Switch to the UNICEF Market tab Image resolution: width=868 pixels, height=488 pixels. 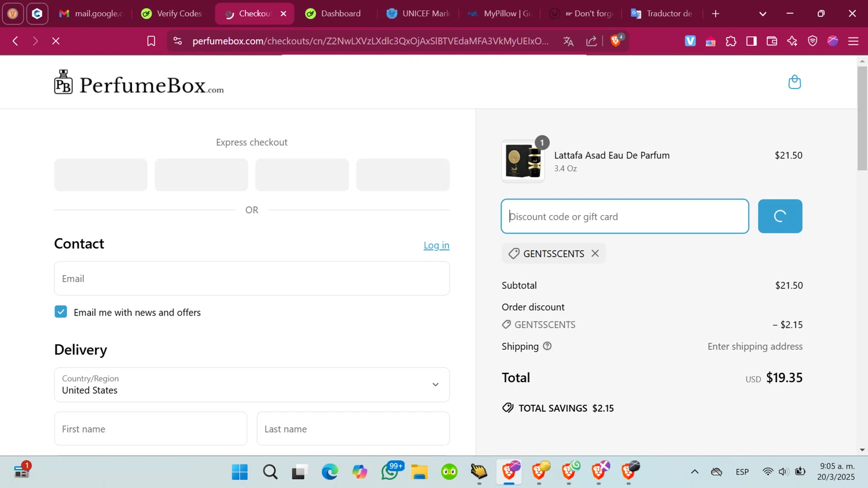(x=418, y=13)
